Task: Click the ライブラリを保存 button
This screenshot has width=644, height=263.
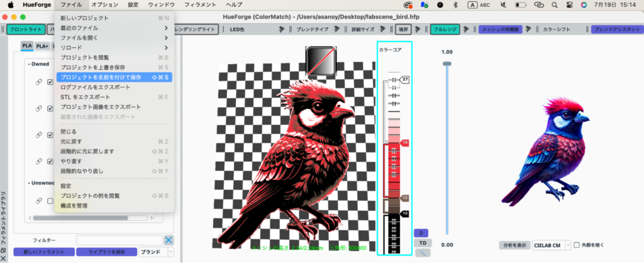Action: (x=106, y=252)
